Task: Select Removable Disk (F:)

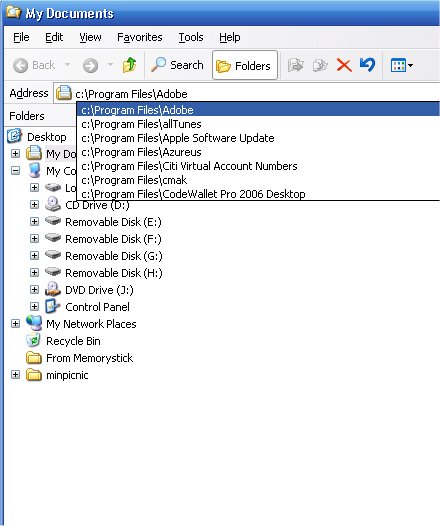Action: 113,239
